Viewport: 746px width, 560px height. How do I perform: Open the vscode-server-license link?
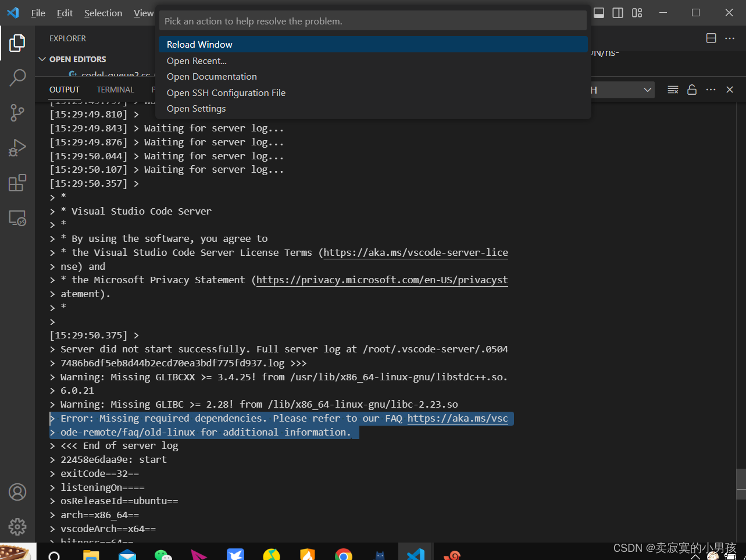pyautogui.click(x=416, y=252)
